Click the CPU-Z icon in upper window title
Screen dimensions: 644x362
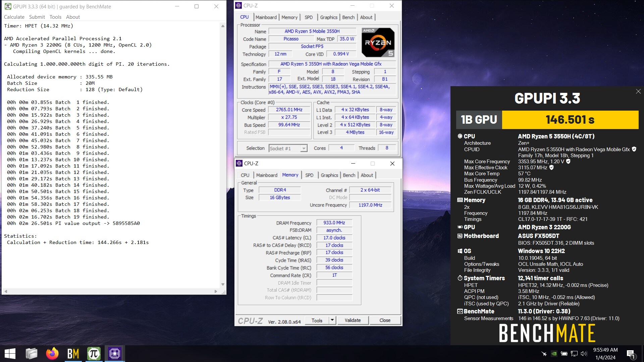(x=238, y=5)
